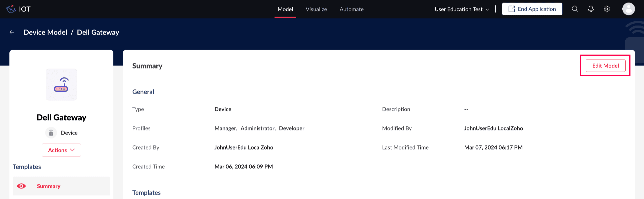The width and height of the screenshot is (644, 199).
Task: Click Created By name JohnUserEdu LocalZoho
Action: point(244,147)
